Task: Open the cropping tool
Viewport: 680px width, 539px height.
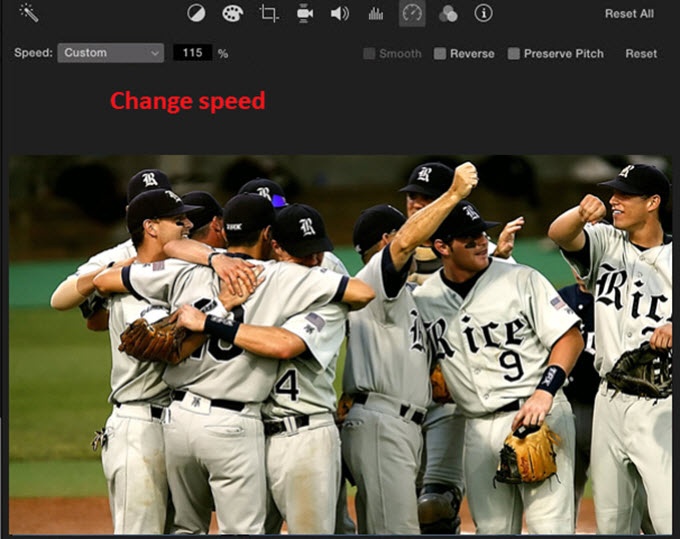Action: click(268, 13)
